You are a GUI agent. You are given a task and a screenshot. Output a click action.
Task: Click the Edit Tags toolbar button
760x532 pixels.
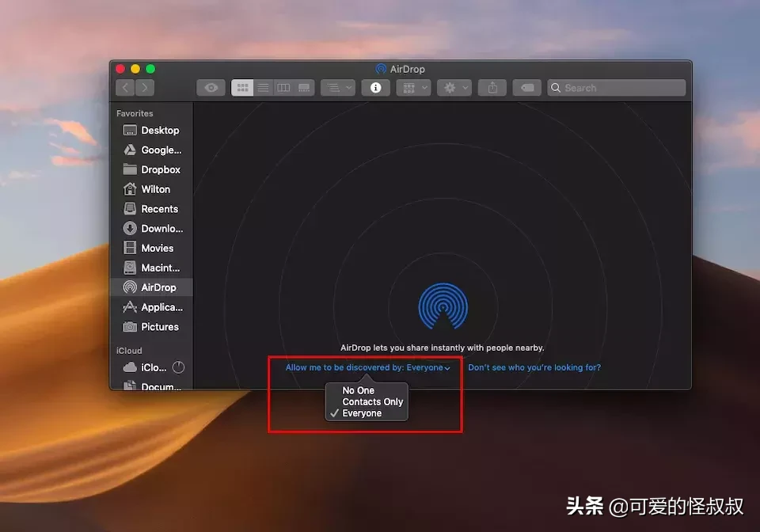tap(527, 88)
